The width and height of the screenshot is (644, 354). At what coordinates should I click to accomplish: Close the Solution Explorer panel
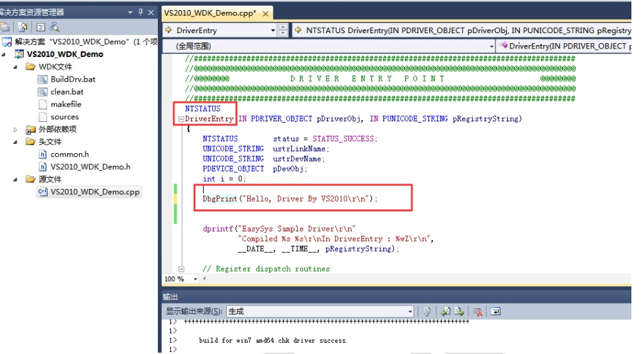coord(151,13)
